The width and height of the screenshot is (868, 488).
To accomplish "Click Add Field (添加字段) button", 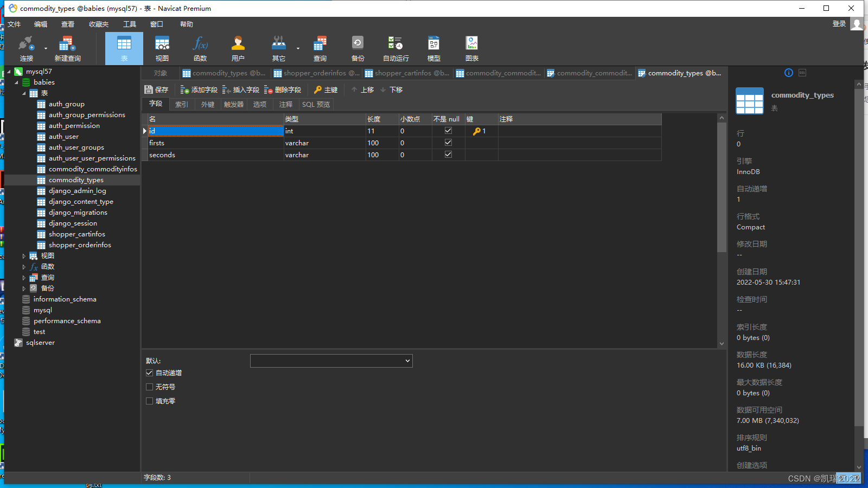I will click(199, 89).
